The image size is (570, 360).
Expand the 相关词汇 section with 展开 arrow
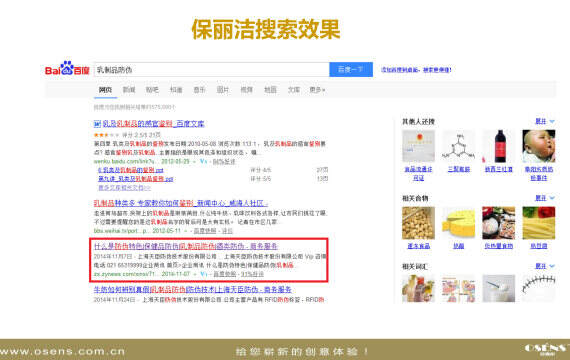(545, 266)
